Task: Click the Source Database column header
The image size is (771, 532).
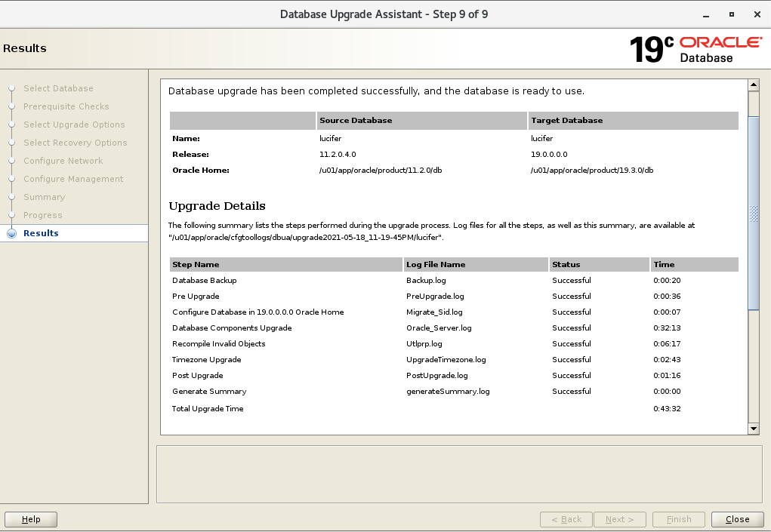Action: [x=422, y=120]
